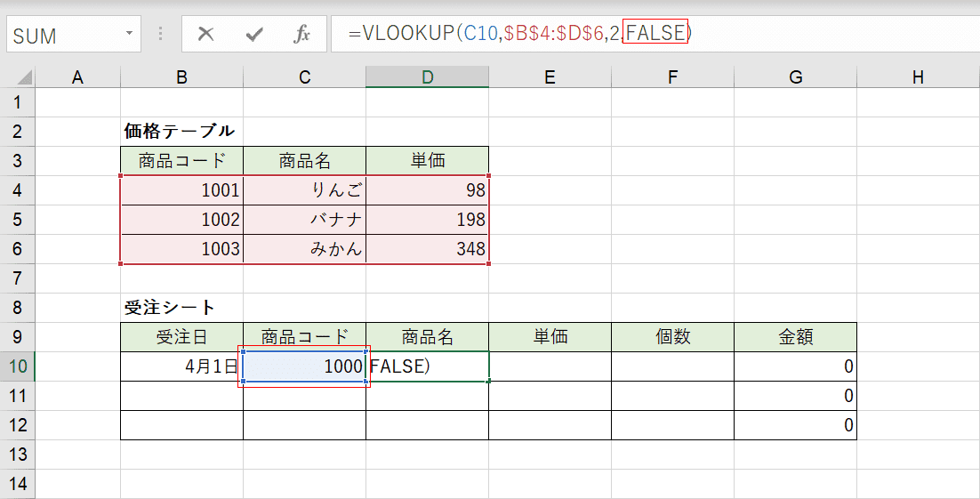Viewport: 980px width, 499px height.
Task: Select cell with product code 1001
Action: 182,190
